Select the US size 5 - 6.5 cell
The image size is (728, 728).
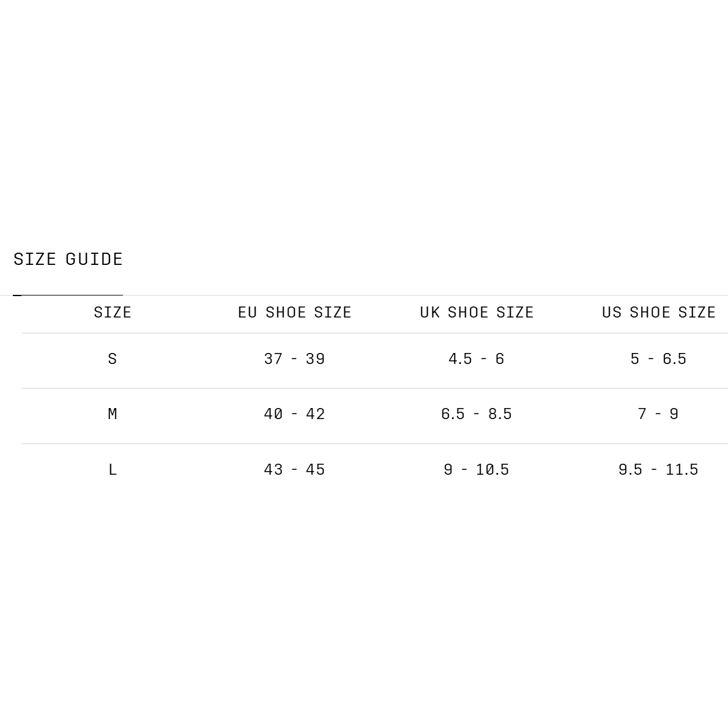pyautogui.click(x=659, y=359)
